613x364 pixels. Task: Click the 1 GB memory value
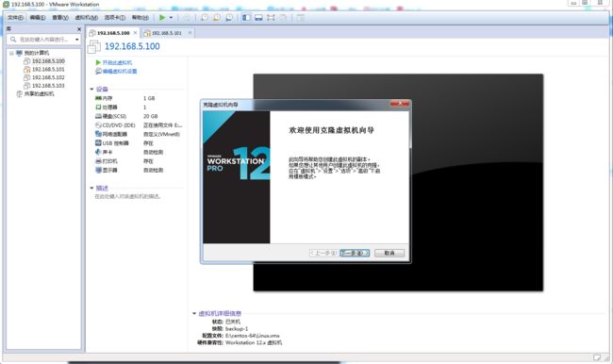click(x=149, y=98)
